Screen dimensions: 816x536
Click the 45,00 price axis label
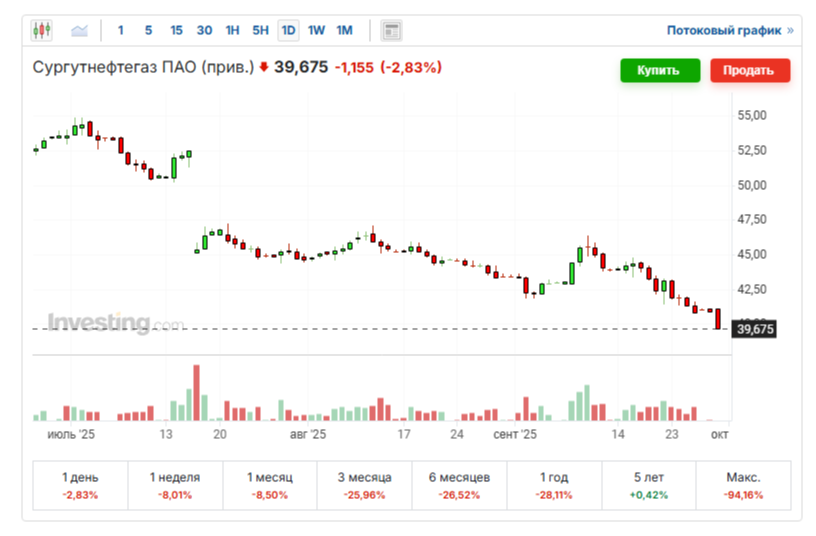pos(752,254)
